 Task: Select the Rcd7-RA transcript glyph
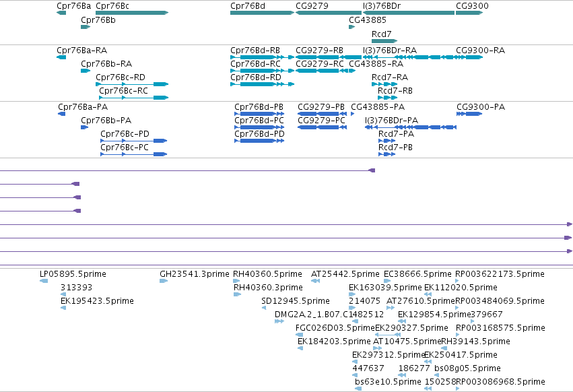[x=384, y=84]
